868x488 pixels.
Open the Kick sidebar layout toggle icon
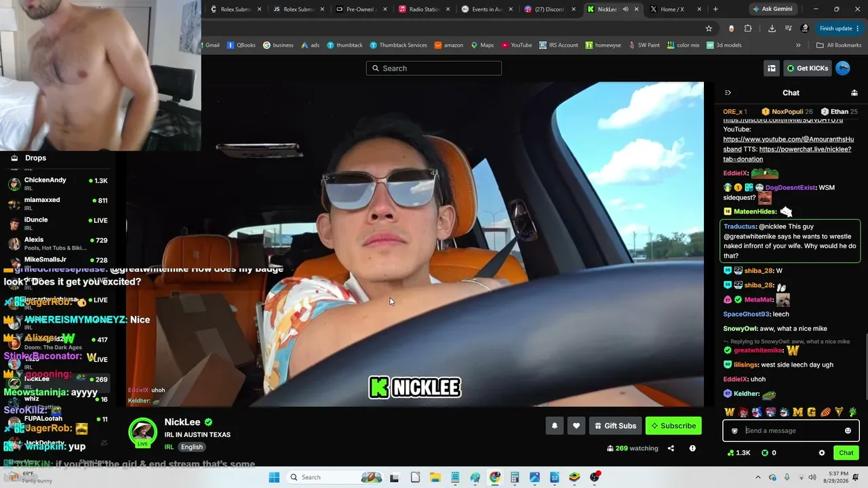tap(772, 68)
